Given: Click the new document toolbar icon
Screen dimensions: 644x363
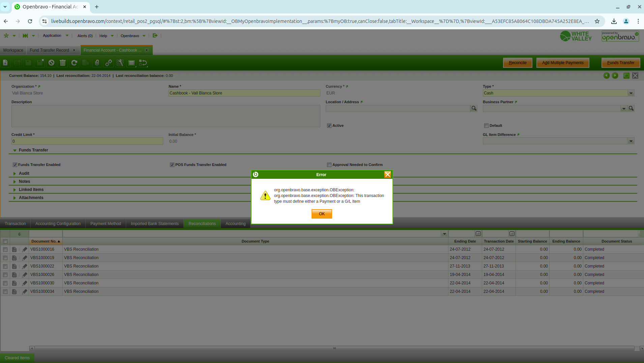Looking at the screenshot, I should 5,63.
